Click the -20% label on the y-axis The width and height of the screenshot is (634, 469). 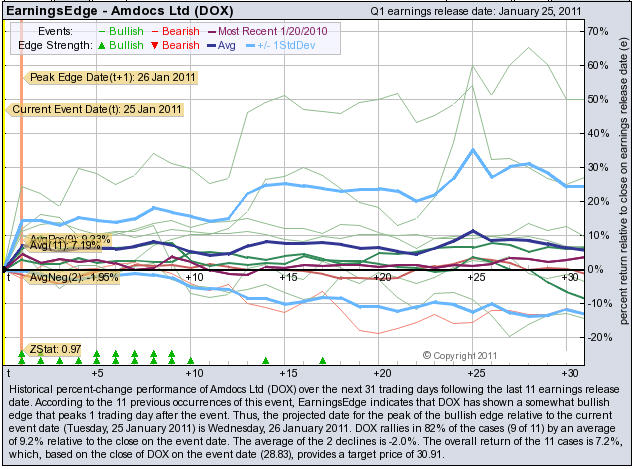tap(598, 337)
